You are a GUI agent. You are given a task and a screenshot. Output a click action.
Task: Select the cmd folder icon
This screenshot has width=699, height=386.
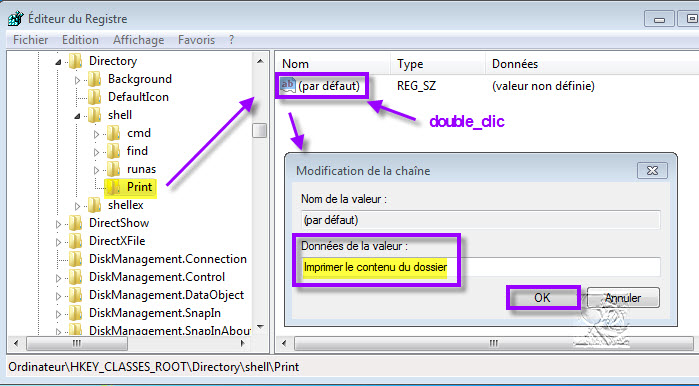point(113,133)
